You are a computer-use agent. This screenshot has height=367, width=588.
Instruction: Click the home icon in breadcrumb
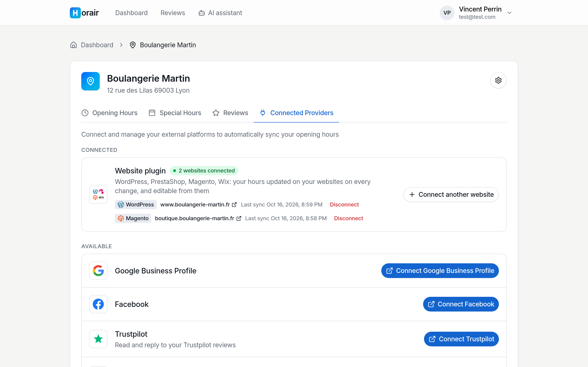[x=73, y=45]
